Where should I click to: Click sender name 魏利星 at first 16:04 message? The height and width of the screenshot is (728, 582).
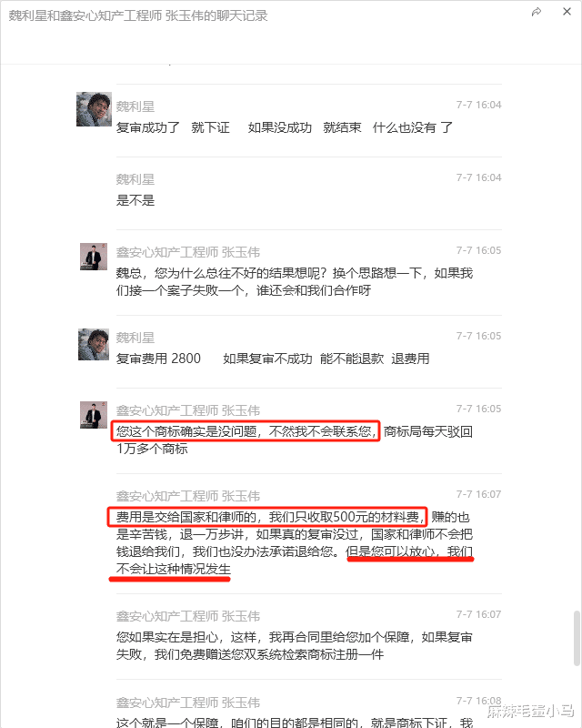[x=135, y=106]
